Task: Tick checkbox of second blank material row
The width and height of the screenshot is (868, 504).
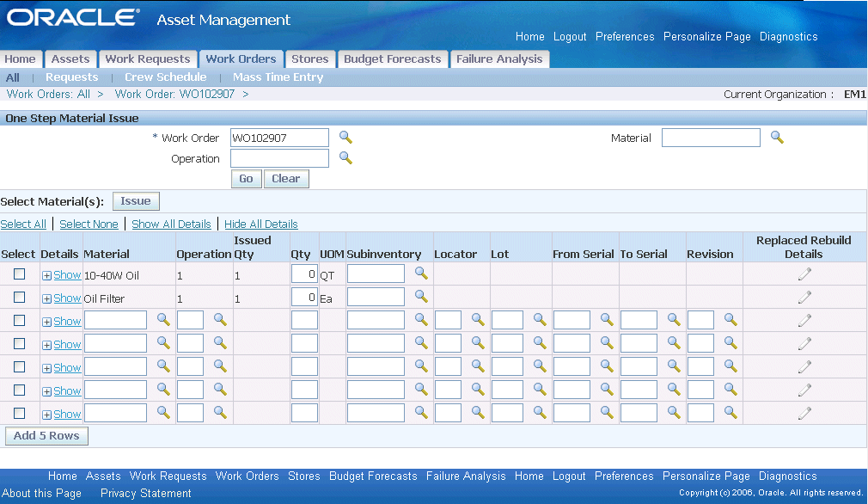Action: [20, 344]
